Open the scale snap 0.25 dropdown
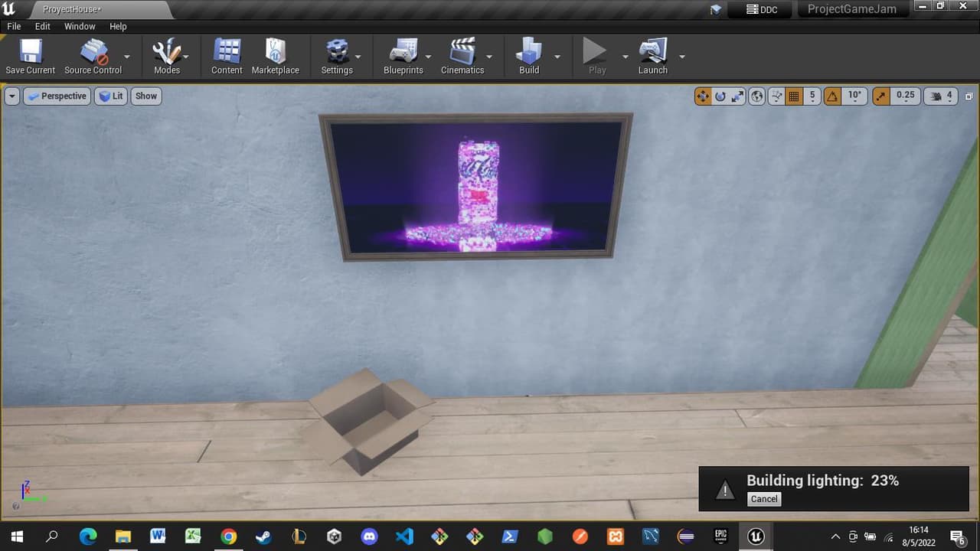 coord(905,96)
